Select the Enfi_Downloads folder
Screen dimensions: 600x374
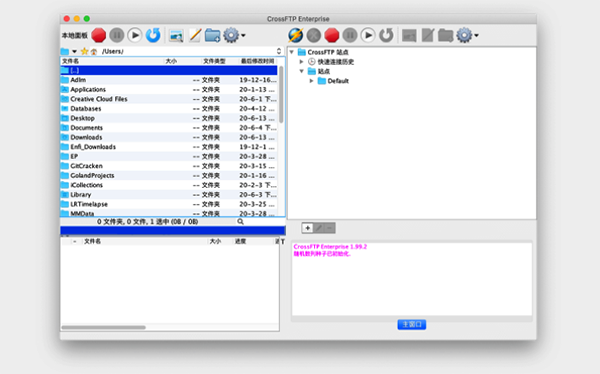click(169, 147)
